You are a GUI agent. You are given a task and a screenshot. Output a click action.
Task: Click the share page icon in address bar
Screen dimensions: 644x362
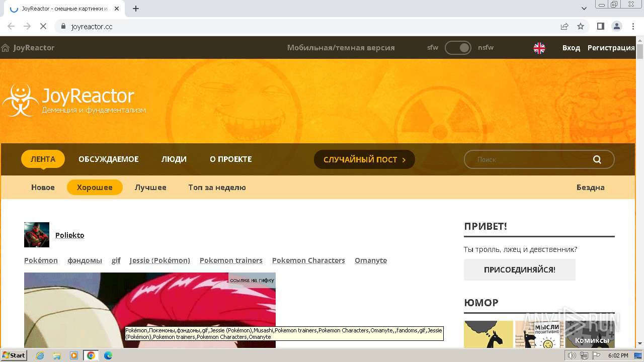(565, 26)
